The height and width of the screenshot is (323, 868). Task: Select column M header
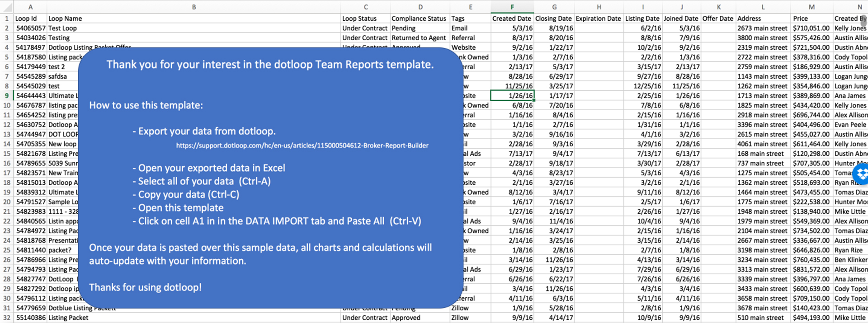pos(812,7)
